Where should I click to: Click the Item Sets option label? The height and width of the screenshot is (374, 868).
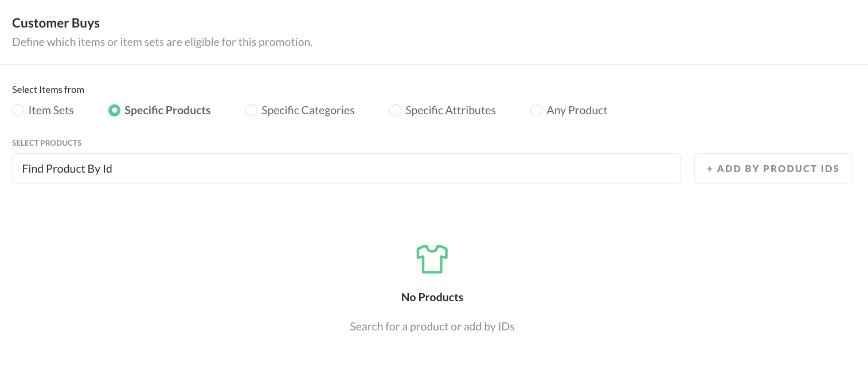(x=51, y=111)
